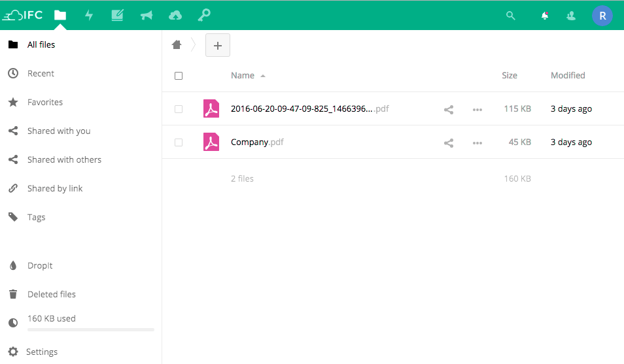Screen dimensions: 624x364
Task: Open the Activity lightning bolt app
Action: pos(90,15)
